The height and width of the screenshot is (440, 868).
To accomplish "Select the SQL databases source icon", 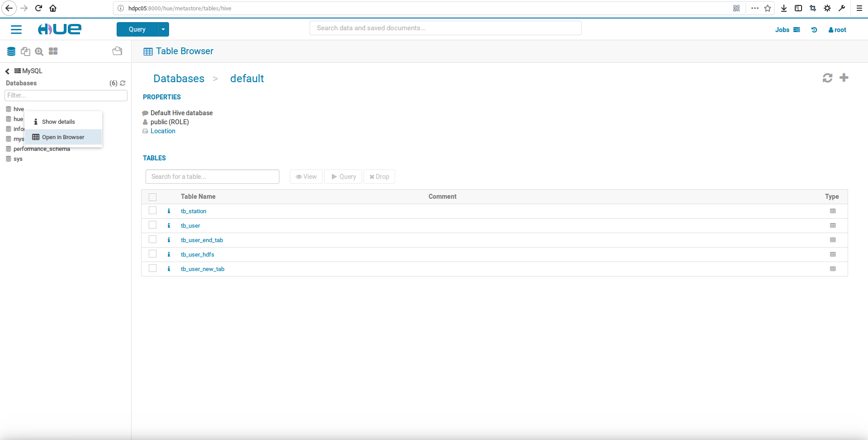I will click(x=11, y=51).
